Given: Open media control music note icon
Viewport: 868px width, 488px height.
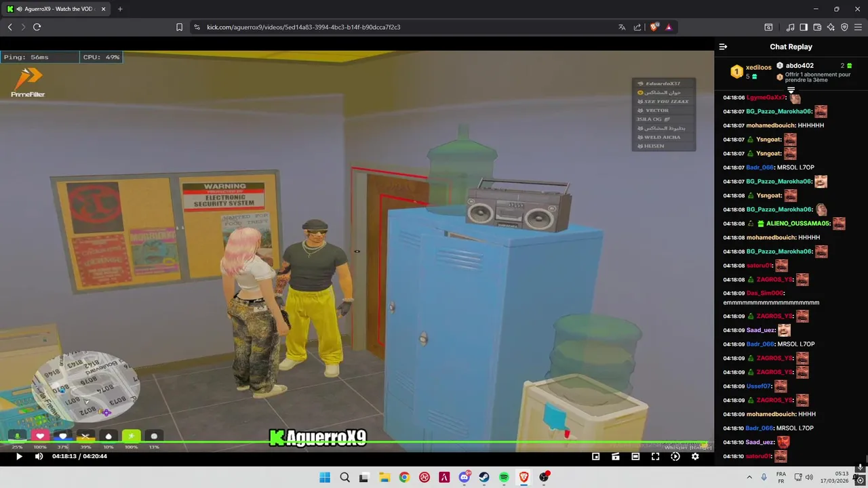Looking at the screenshot, I should pyautogui.click(x=790, y=27).
